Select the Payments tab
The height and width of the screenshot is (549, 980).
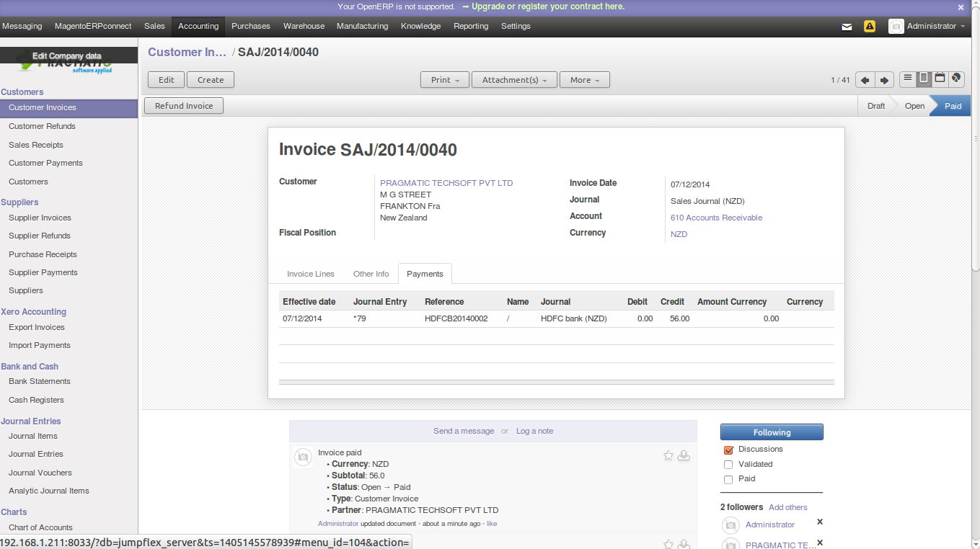(x=425, y=274)
